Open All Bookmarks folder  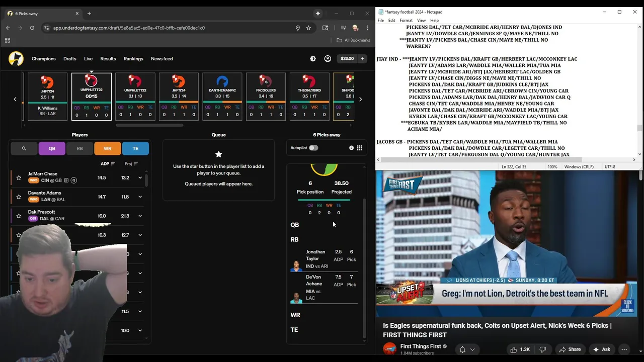353,40
